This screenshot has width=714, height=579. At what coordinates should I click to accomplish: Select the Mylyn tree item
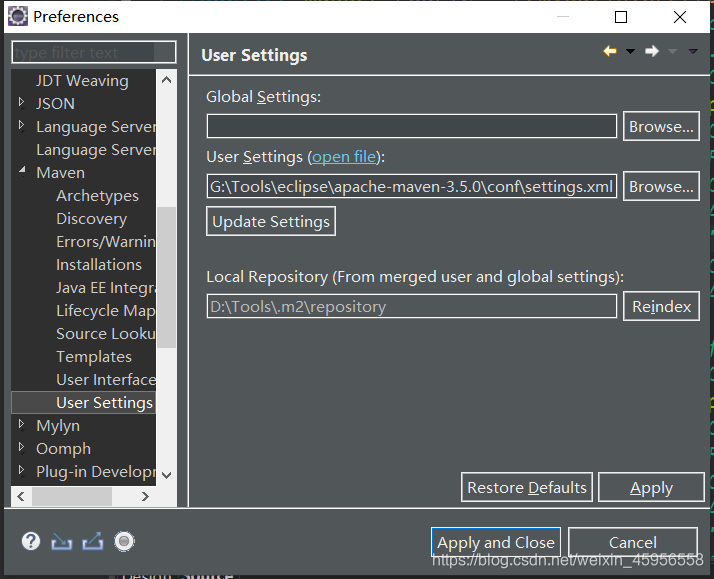tap(58, 426)
